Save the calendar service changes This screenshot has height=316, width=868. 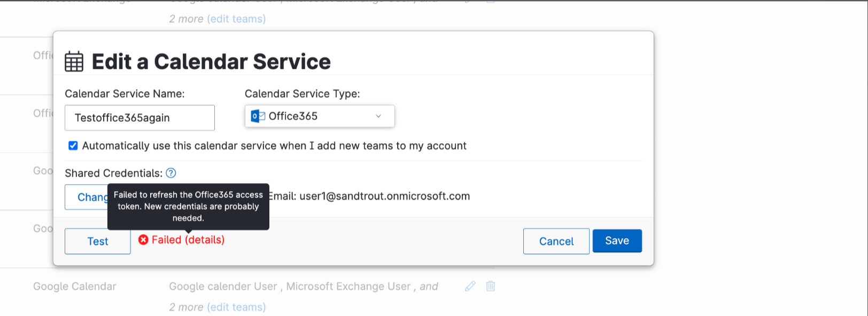tap(617, 241)
